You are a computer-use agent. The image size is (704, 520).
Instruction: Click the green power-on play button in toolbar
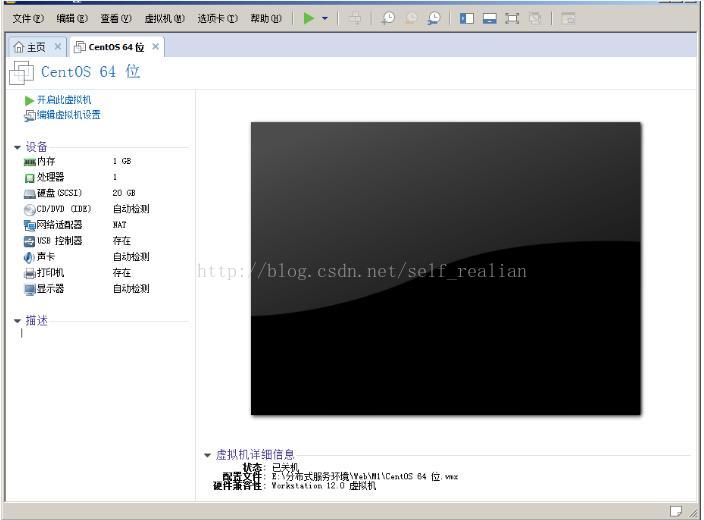coord(308,18)
